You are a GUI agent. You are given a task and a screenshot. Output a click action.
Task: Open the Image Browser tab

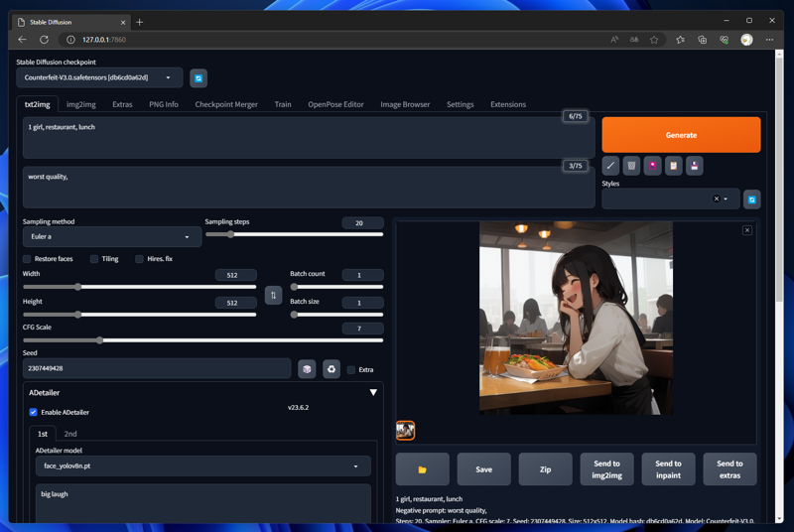[405, 104]
